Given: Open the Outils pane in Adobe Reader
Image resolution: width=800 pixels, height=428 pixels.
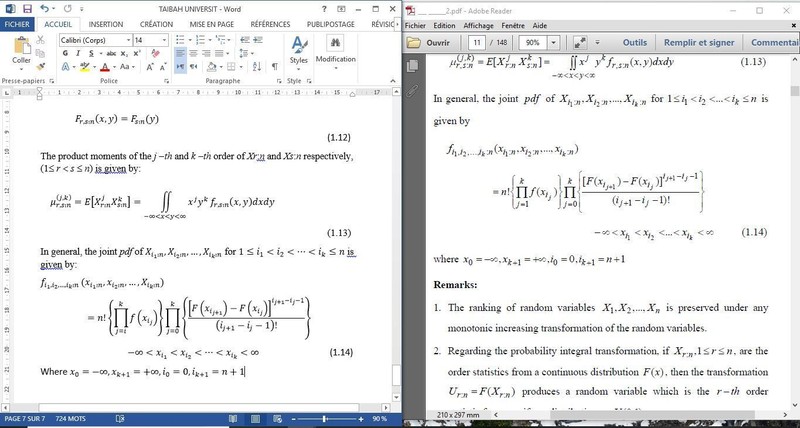Looking at the screenshot, I should coord(635,43).
